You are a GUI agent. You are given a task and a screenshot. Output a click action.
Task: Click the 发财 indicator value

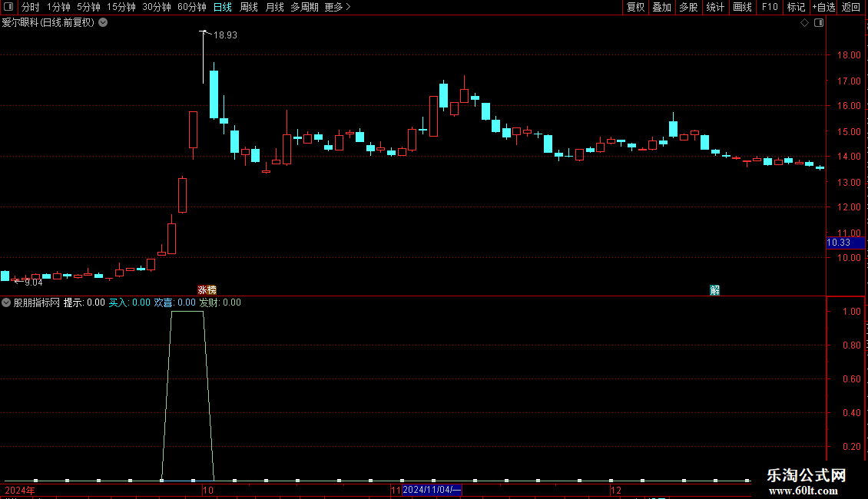coord(220,302)
